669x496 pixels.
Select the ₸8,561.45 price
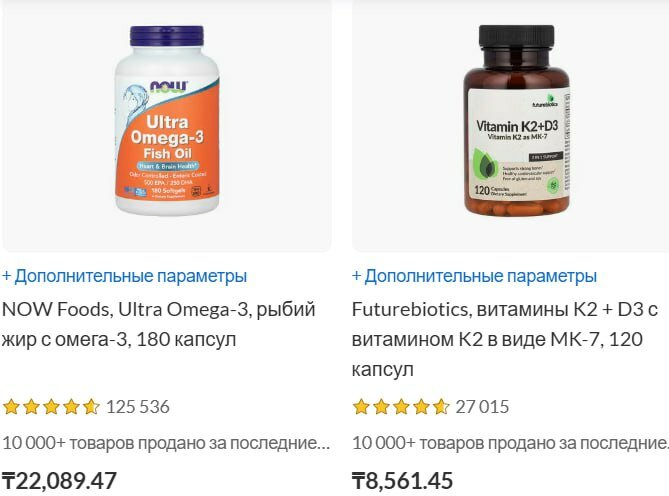click(402, 481)
